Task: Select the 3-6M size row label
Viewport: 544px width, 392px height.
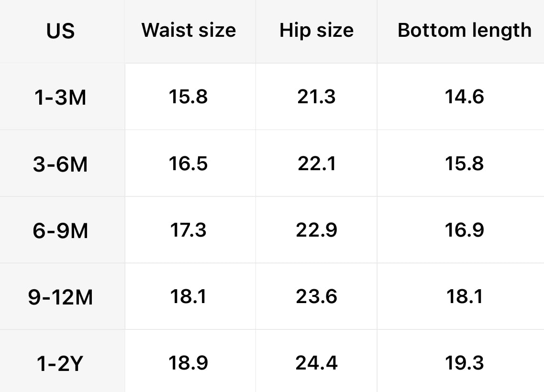Action: pyautogui.click(x=61, y=164)
